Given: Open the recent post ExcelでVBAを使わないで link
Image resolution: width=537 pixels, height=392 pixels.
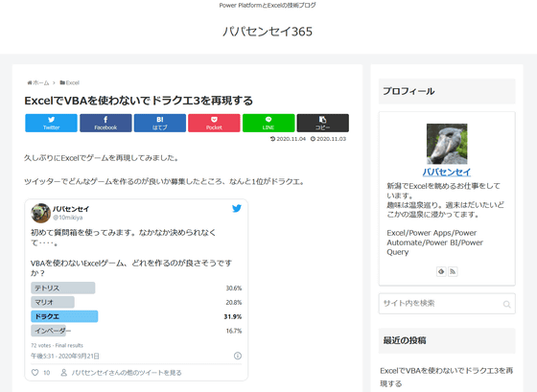Looking at the screenshot, I should pyautogui.click(x=447, y=377).
